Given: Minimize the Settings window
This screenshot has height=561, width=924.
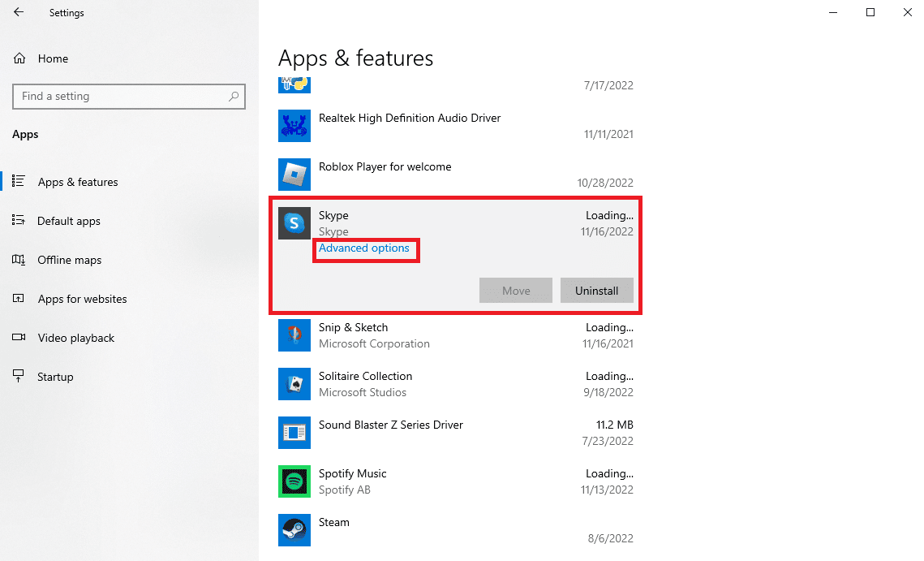Looking at the screenshot, I should [833, 12].
